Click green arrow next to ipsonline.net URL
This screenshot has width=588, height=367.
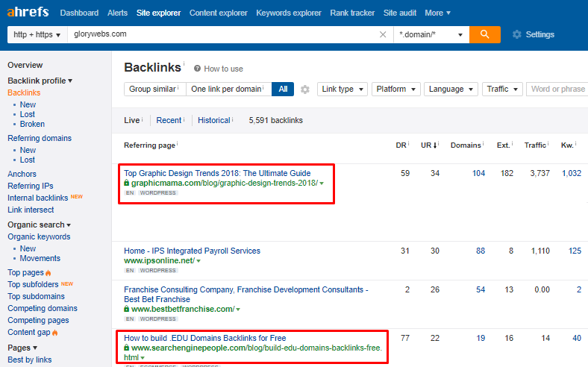(x=198, y=261)
